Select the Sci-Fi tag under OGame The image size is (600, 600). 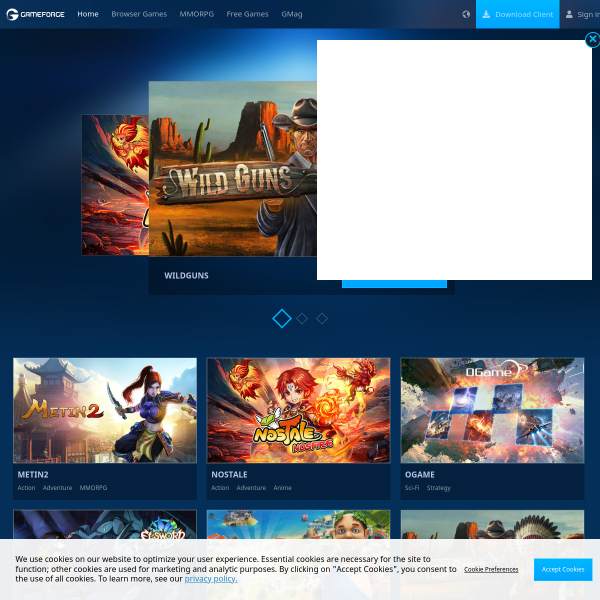(412, 488)
